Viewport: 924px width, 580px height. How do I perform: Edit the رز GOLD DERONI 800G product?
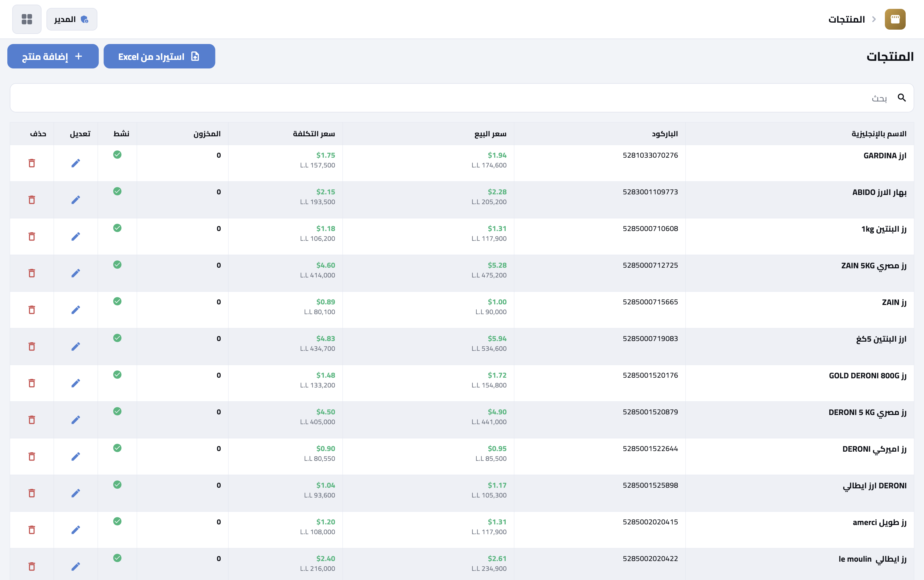[x=75, y=383]
